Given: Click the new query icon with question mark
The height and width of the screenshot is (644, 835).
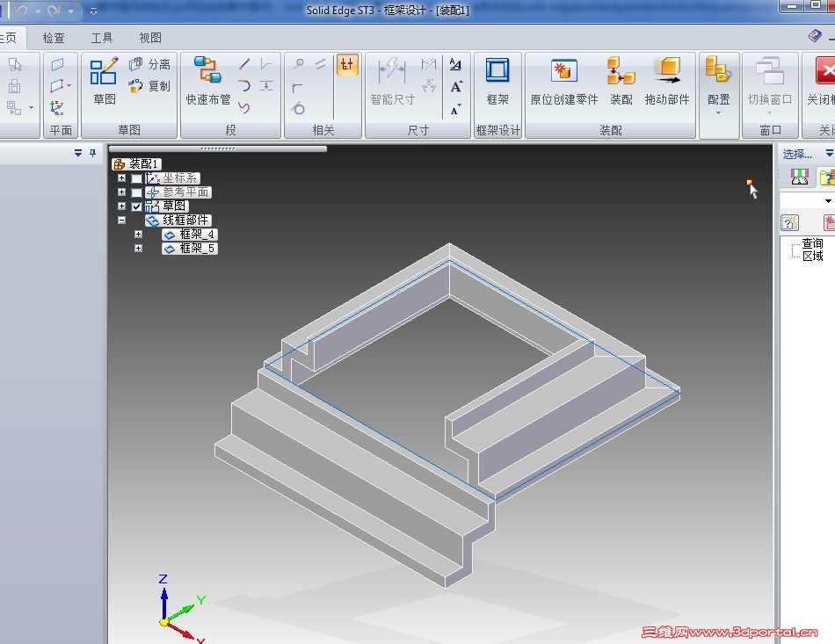Looking at the screenshot, I should coord(790,222).
